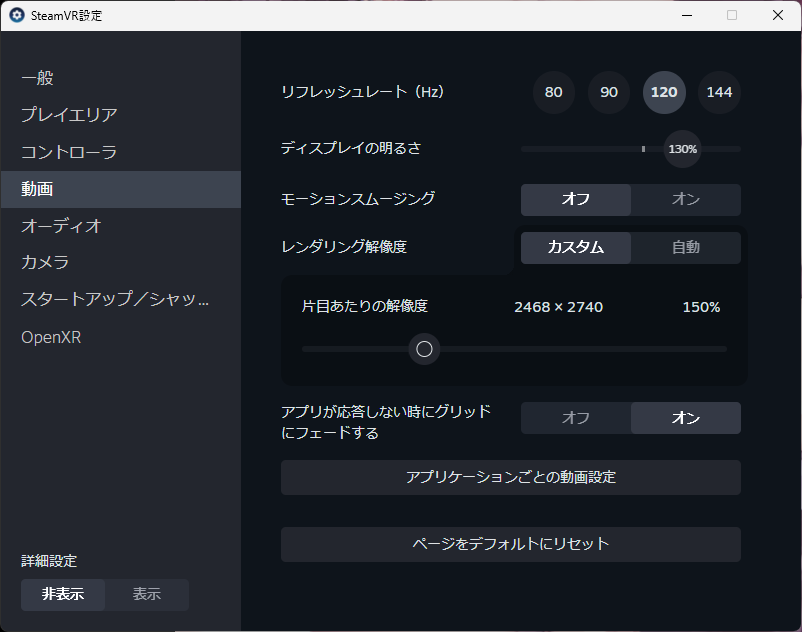This screenshot has height=632, width=802.
Task: Click ページをデフォルトにリセット button
Action: [510, 545]
